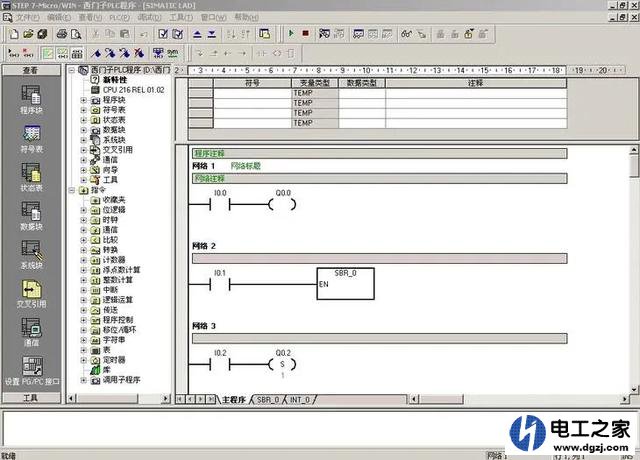
Task: Click the 查看 header of the navigation bar
Action: pyautogui.click(x=31, y=70)
